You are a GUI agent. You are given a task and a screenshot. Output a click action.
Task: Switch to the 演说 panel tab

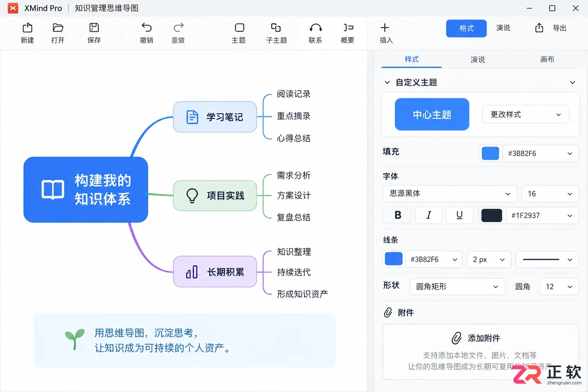[x=478, y=60]
